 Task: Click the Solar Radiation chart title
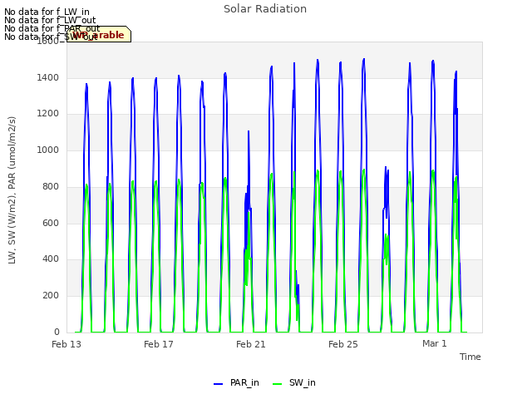coord(265,9)
